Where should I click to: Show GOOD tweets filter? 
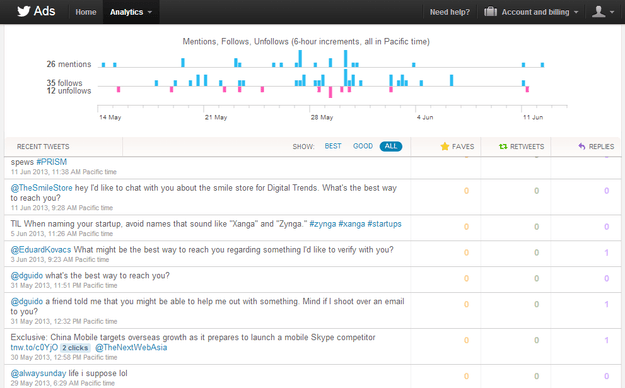click(x=363, y=146)
